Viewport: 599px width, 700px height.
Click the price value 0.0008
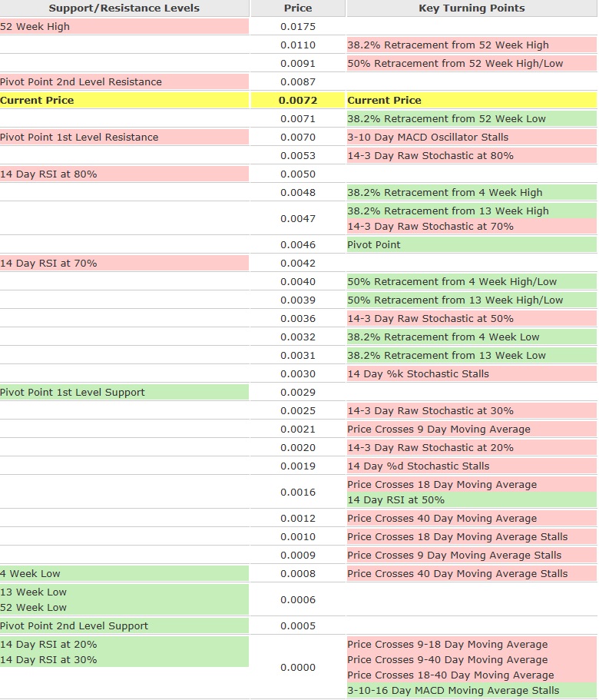pos(298,574)
